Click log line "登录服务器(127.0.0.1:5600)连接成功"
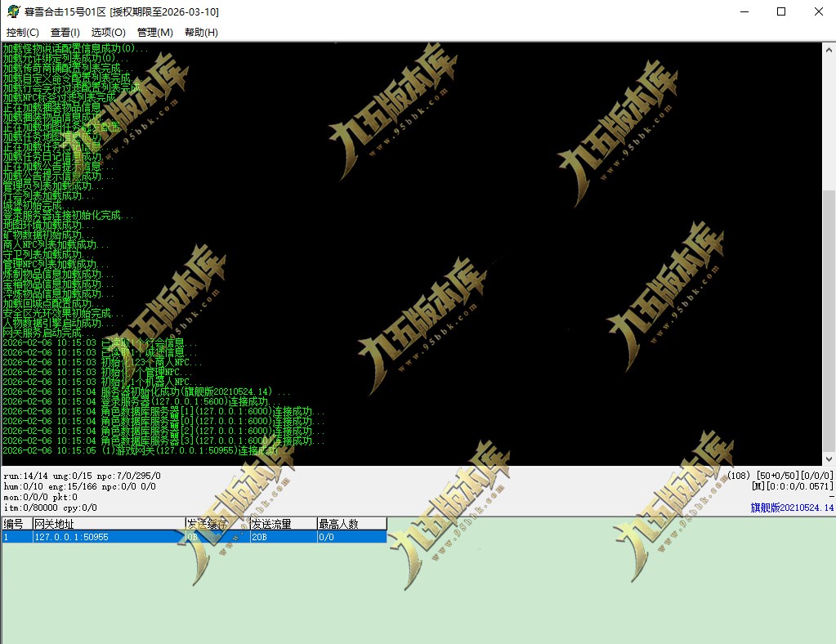Image resolution: width=836 pixels, height=644 pixels. [185, 401]
